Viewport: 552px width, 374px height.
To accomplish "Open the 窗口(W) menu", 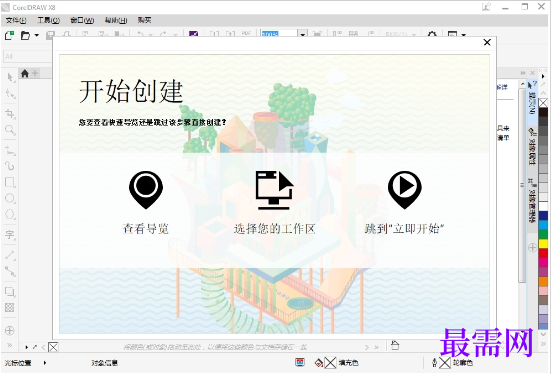I will [82, 20].
